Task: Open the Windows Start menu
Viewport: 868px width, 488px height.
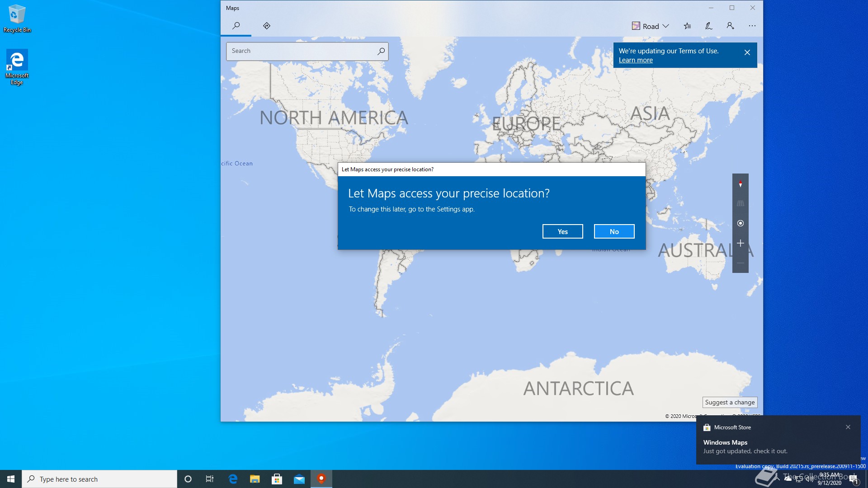Action: 11,479
